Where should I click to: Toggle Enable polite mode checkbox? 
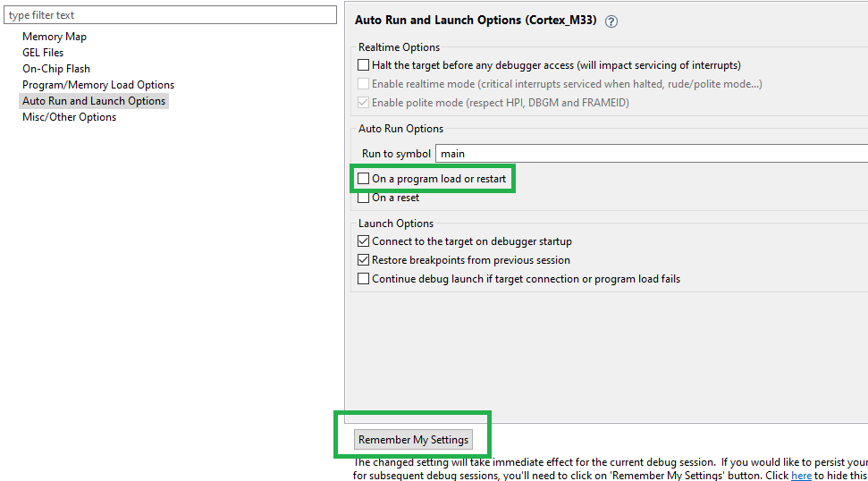tap(364, 103)
